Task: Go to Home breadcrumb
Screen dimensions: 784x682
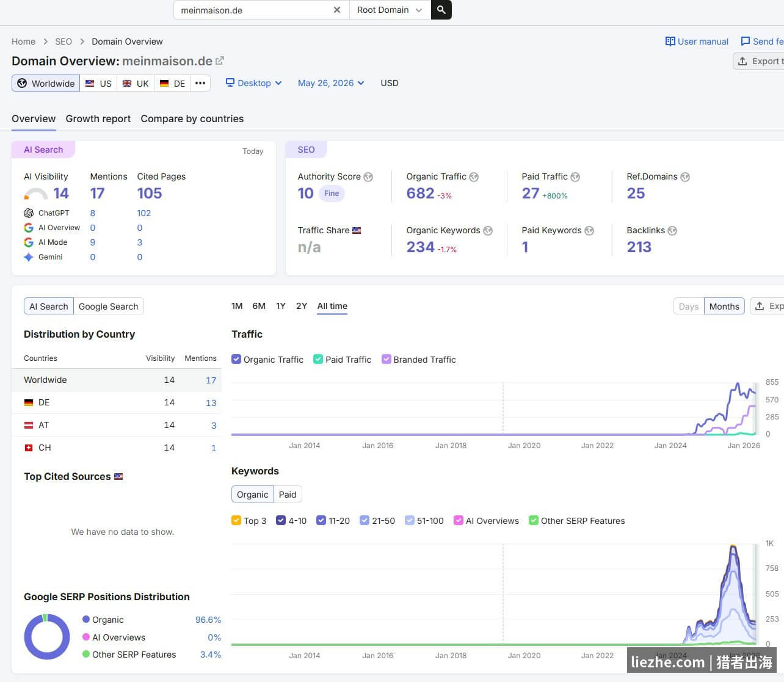Action: 23,42
